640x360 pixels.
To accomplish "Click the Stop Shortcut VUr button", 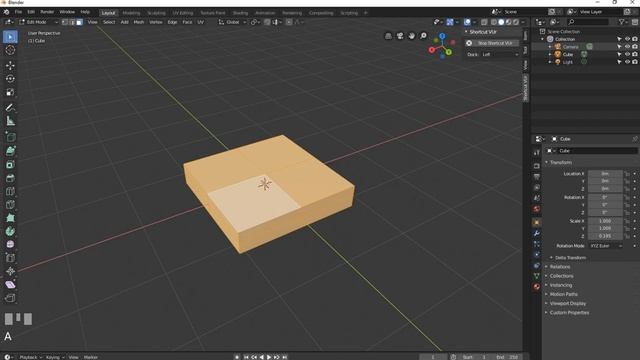I will [x=492, y=43].
